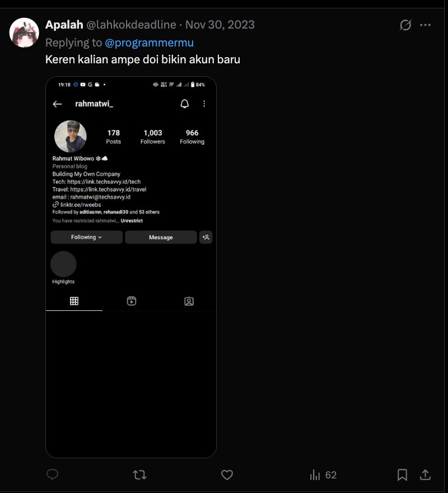This screenshot has width=448, height=493.
Task: Expand the Following dropdown button
Action: [86, 237]
